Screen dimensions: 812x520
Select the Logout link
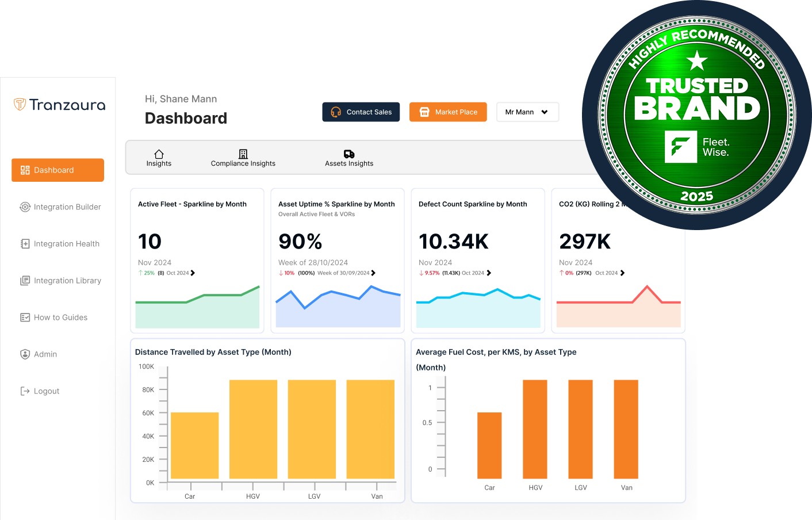(40, 391)
